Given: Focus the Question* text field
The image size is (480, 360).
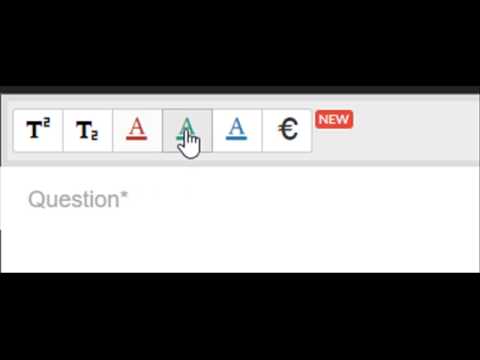Looking at the screenshot, I should 240,219.
